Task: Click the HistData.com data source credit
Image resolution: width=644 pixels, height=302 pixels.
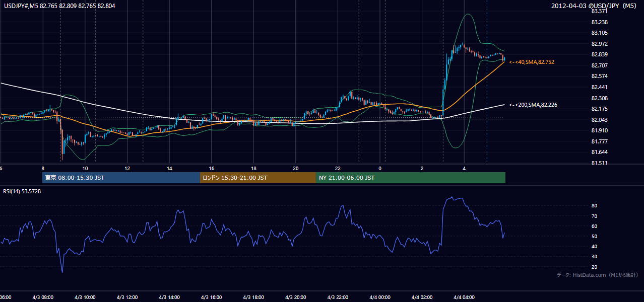Action: point(598,275)
